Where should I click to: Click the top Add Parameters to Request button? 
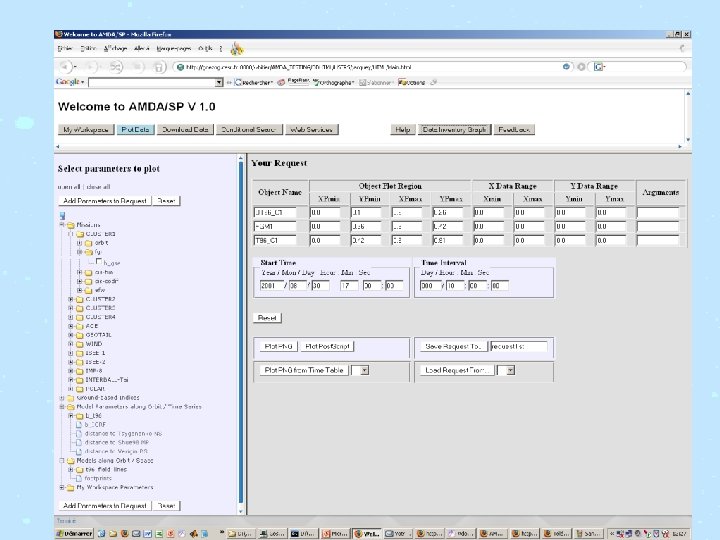(x=104, y=200)
